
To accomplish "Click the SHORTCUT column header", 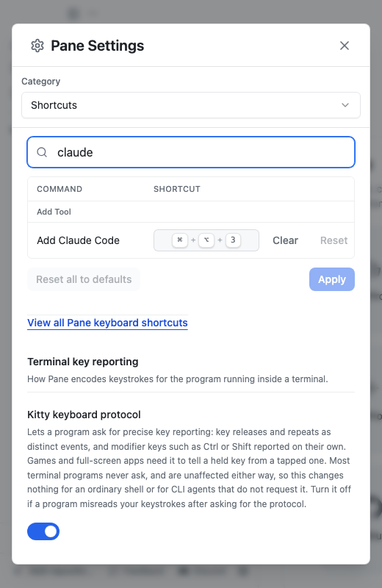I will [177, 189].
